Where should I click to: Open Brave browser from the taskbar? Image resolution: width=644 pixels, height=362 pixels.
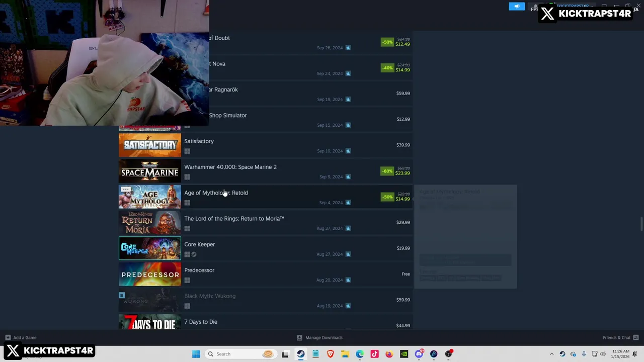330,354
